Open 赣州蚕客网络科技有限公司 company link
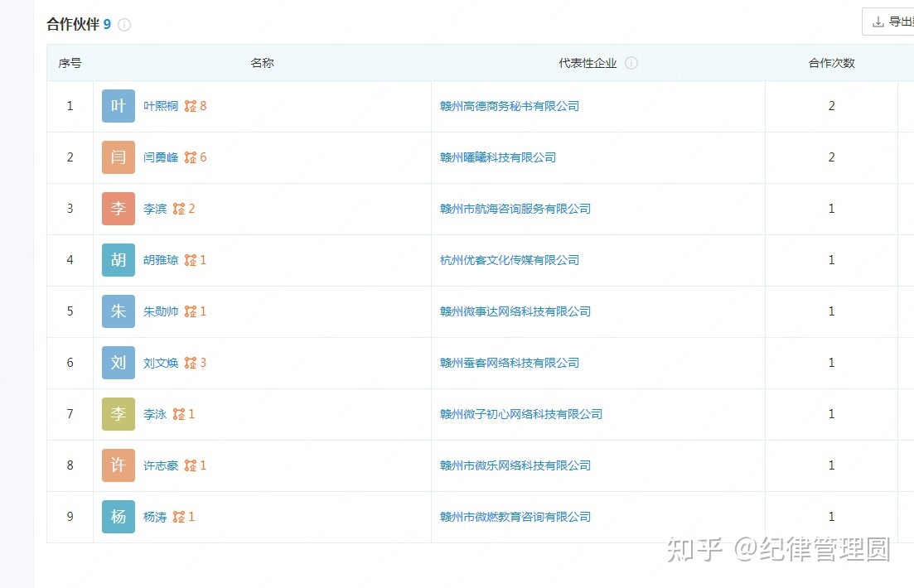 (508, 362)
